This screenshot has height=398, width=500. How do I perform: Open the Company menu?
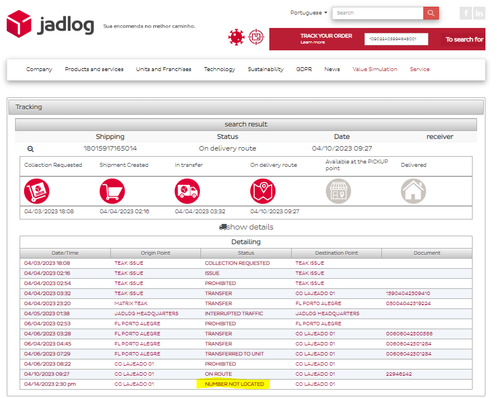(x=39, y=69)
